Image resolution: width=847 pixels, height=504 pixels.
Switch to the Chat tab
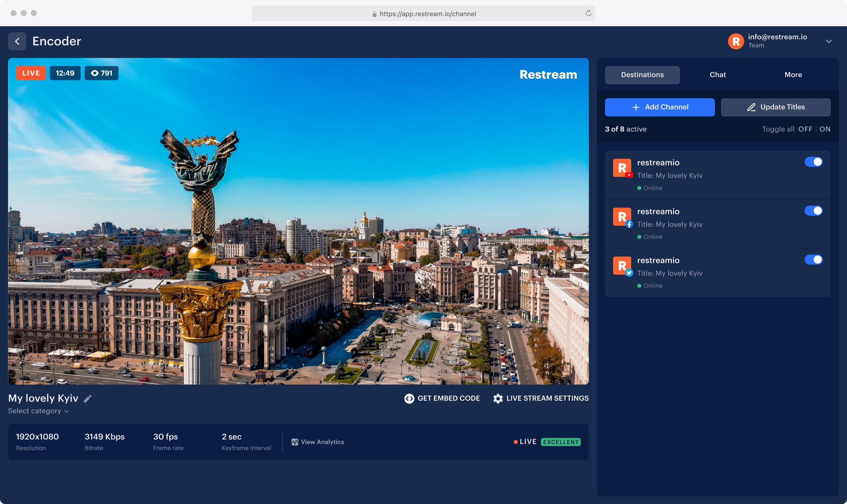[x=718, y=74]
